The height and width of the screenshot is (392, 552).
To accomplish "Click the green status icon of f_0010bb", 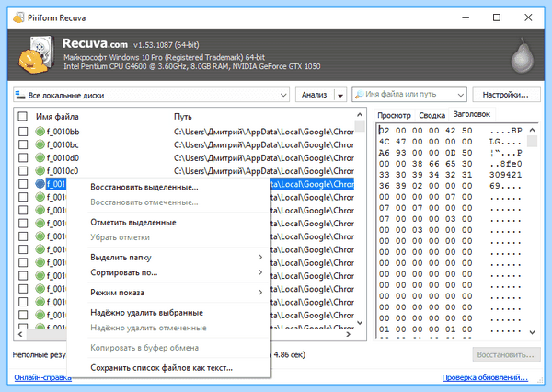I will (x=40, y=132).
